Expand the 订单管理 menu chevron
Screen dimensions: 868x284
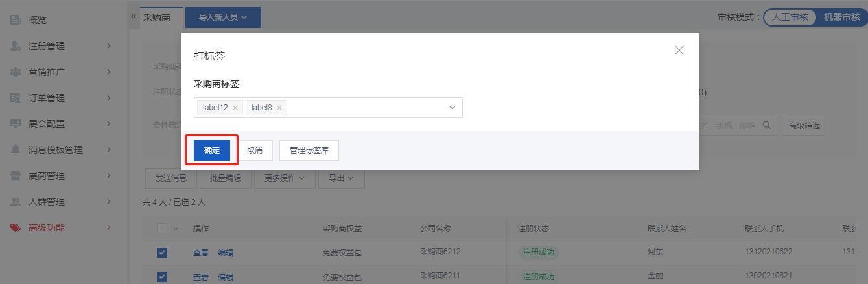point(109,98)
